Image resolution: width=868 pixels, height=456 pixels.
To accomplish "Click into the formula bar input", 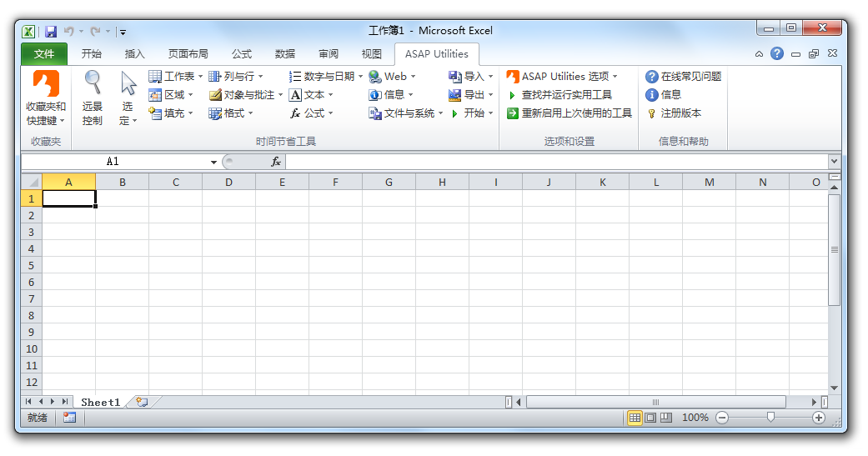I will coord(557,162).
